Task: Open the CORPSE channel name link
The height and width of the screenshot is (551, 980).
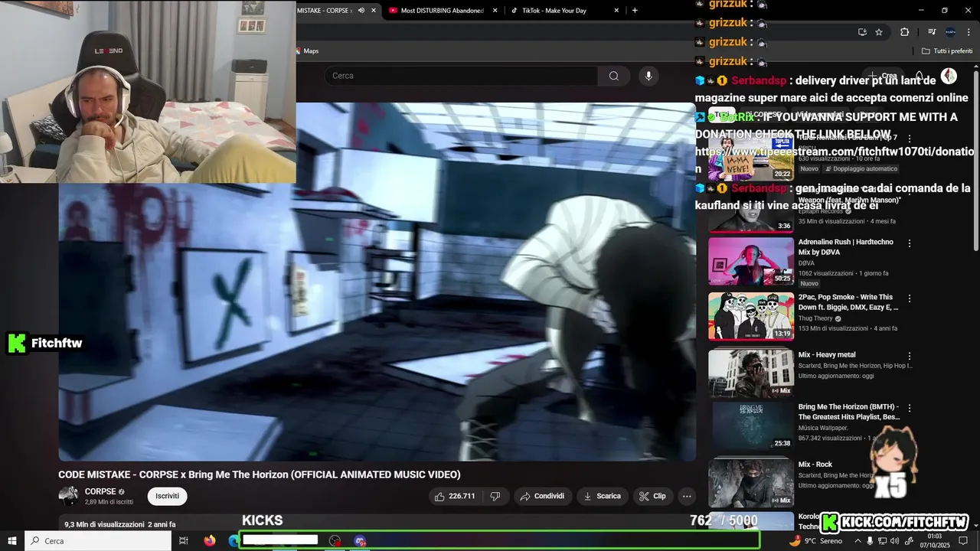Action: 100,491
